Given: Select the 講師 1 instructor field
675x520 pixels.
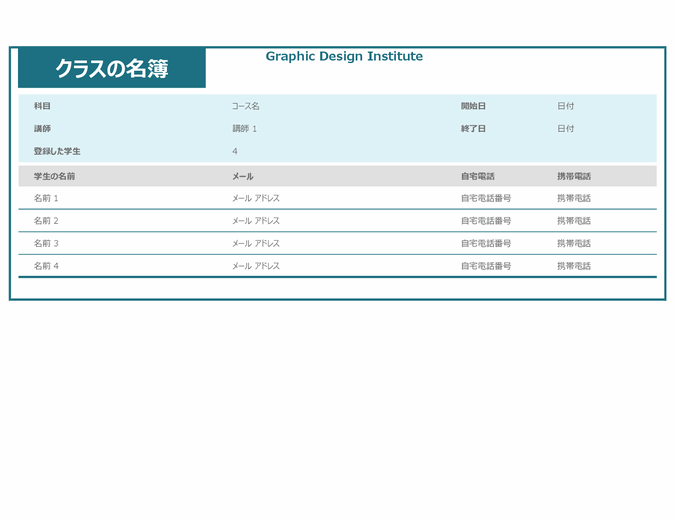Looking at the screenshot, I should (x=245, y=129).
